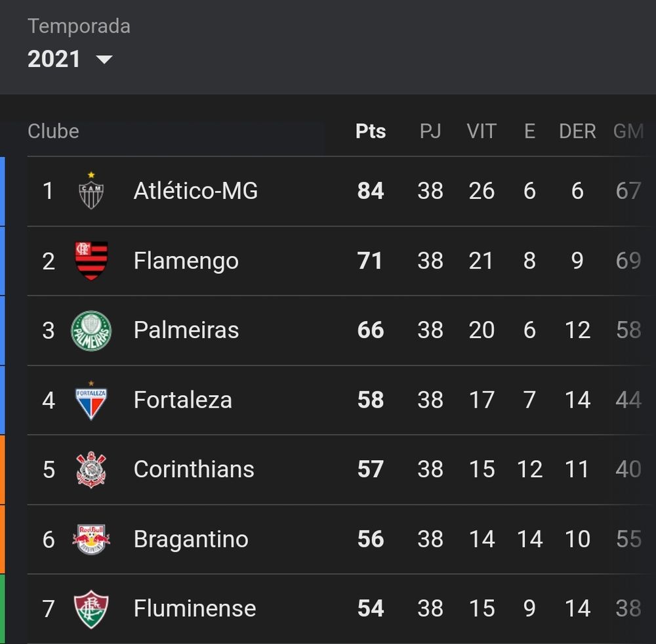Select the Fortaleza team name
The image size is (656, 644).
182,400
